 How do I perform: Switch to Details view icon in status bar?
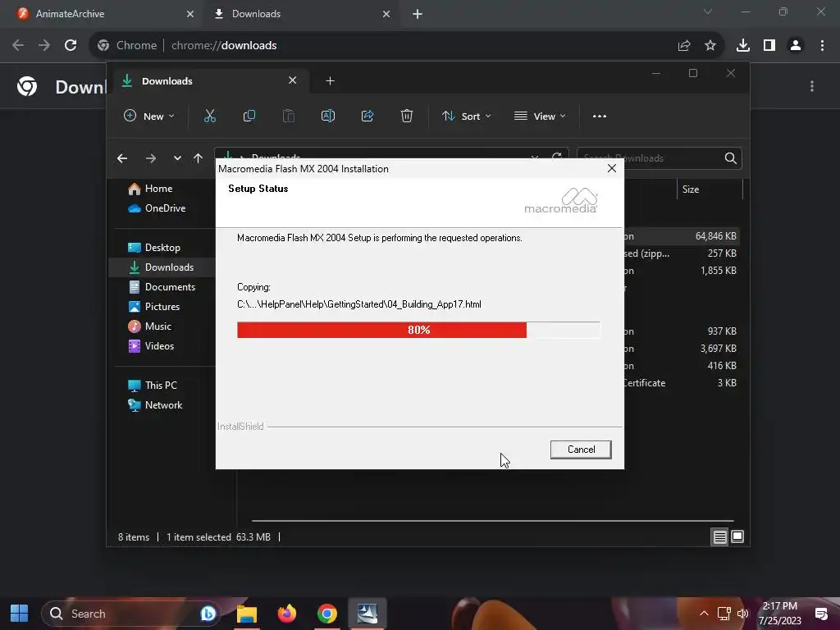(x=720, y=536)
